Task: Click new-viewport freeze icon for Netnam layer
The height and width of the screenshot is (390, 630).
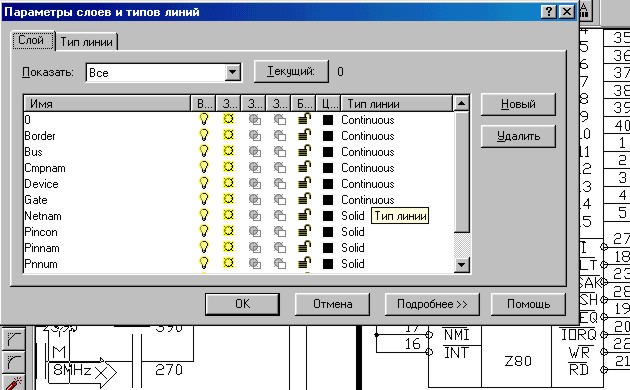Action: (280, 216)
